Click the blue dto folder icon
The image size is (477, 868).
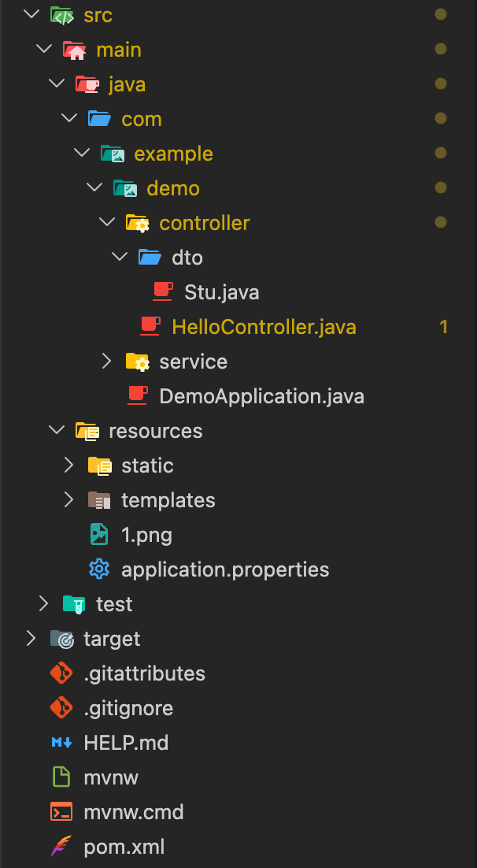[x=150, y=258]
